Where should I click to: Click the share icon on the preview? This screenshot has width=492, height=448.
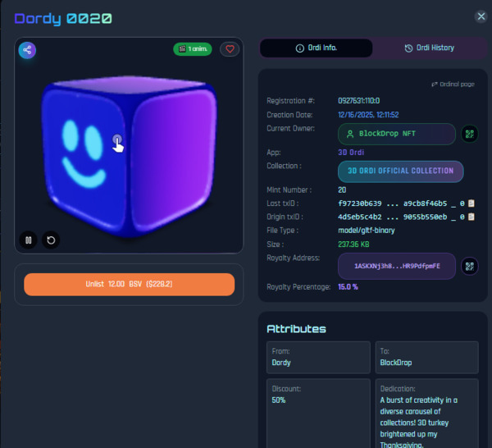click(27, 50)
